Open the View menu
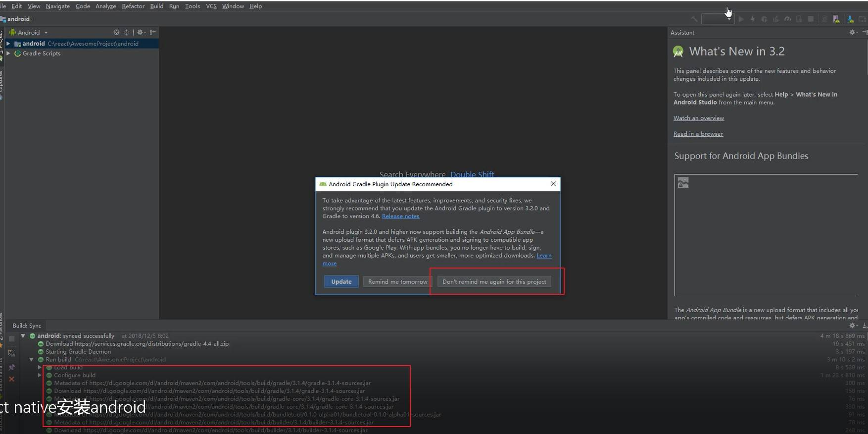Screen dimensions: 868x434 (34, 6)
